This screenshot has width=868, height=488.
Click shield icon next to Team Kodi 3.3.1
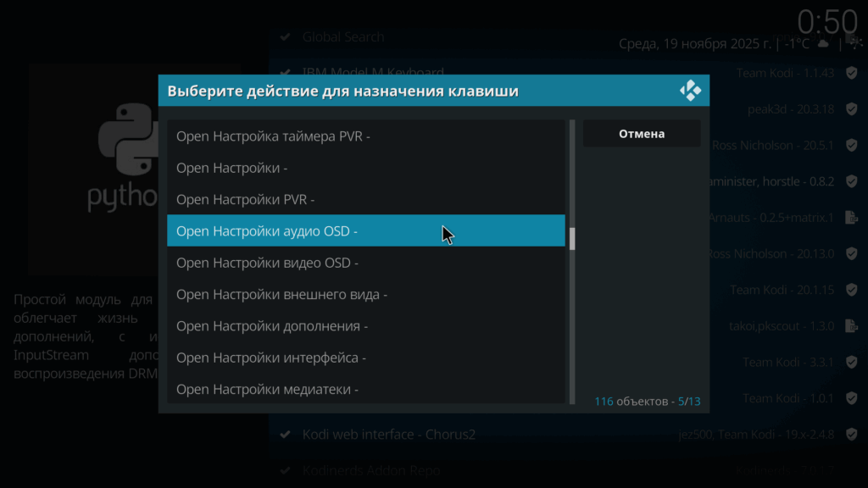coord(851,363)
